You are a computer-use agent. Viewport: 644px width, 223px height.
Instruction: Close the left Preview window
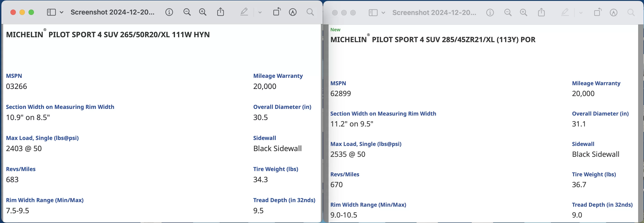(x=13, y=12)
